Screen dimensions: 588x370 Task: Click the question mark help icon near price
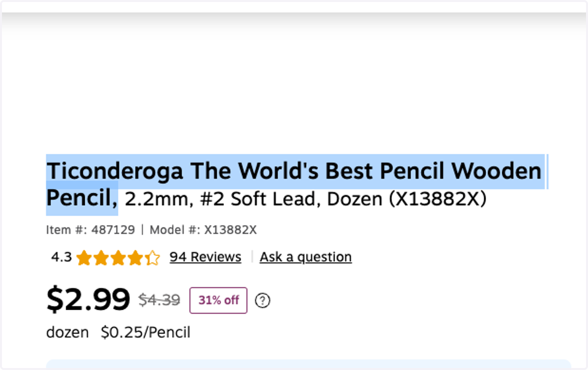(x=263, y=300)
